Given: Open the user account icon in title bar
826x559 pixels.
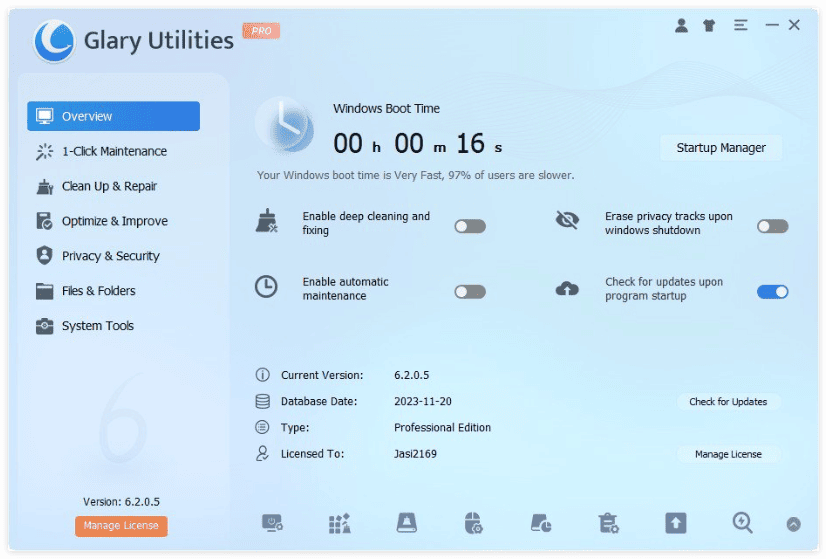Looking at the screenshot, I should pos(681,25).
